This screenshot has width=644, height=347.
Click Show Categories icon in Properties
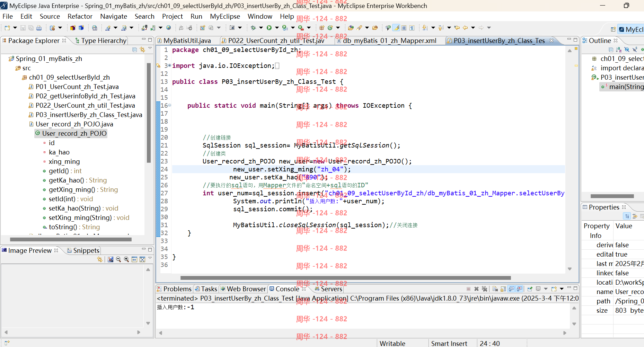click(627, 216)
